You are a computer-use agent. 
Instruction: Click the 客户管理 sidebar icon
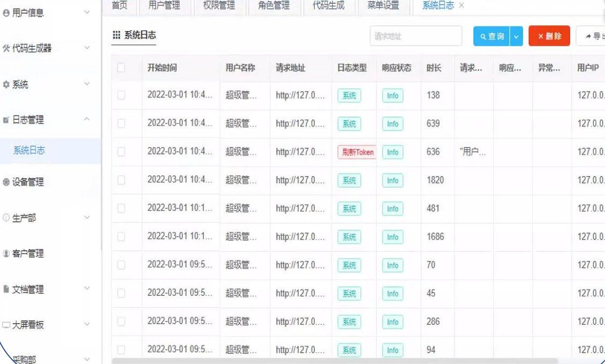(x=6, y=253)
